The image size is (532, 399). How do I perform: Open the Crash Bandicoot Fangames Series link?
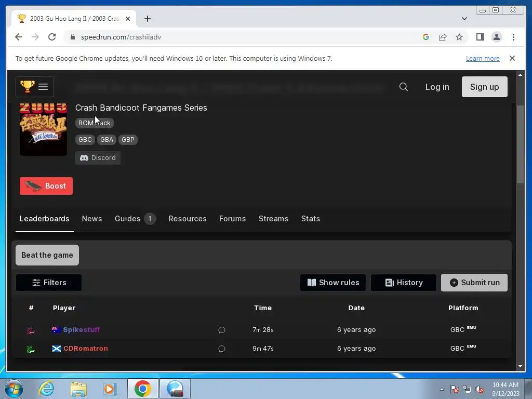pos(141,108)
